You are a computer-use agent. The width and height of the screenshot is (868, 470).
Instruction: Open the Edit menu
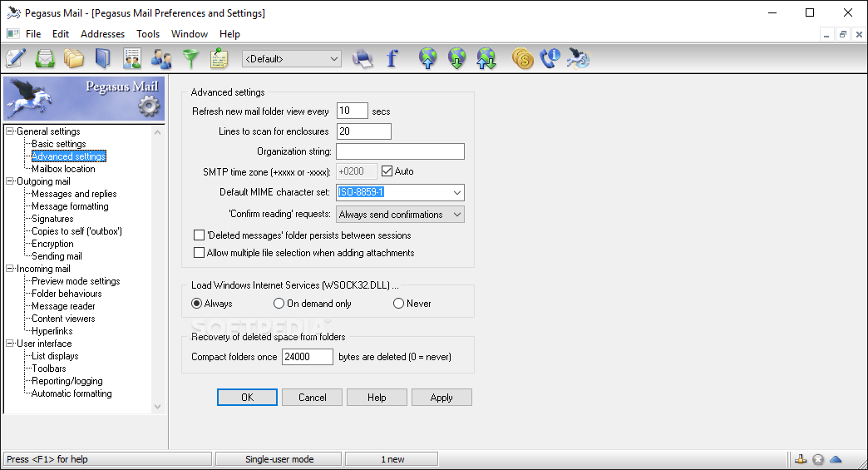[61, 34]
